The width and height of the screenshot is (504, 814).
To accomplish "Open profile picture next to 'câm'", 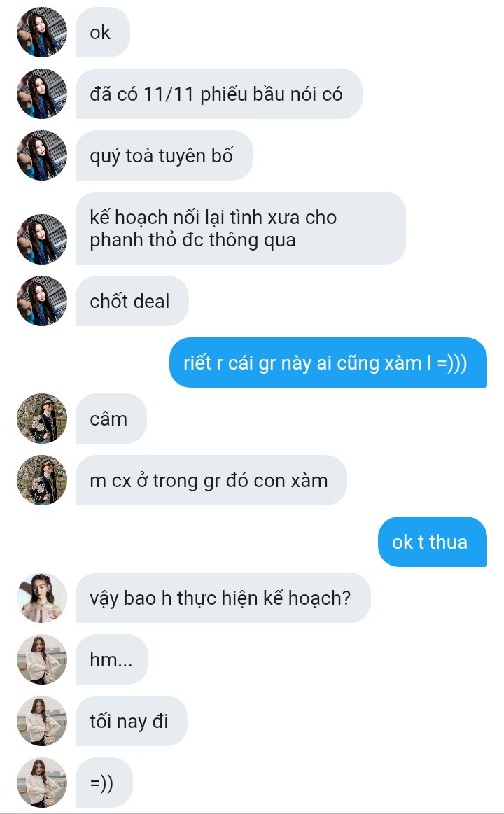I will (42, 419).
